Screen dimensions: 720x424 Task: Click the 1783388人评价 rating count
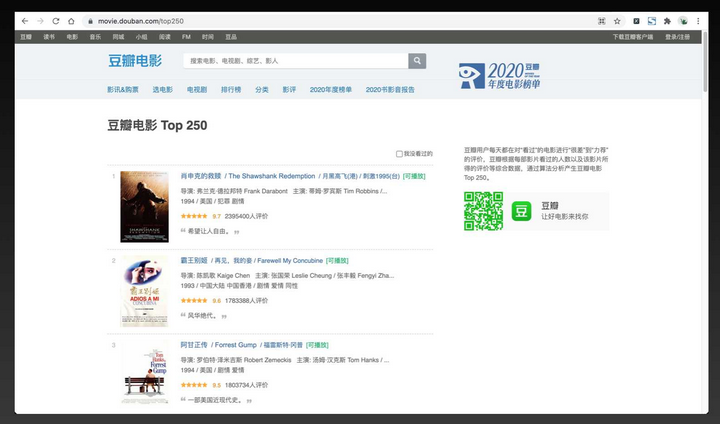(x=247, y=300)
